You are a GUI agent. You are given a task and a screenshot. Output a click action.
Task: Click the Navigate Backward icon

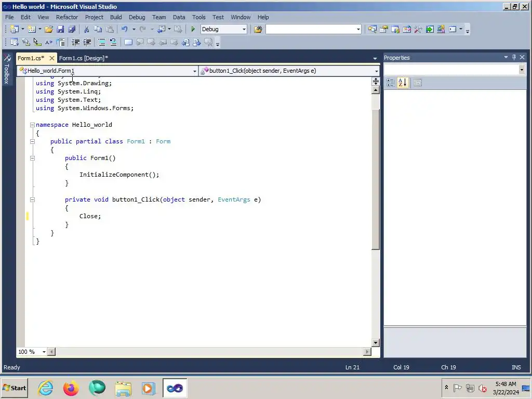click(162, 29)
